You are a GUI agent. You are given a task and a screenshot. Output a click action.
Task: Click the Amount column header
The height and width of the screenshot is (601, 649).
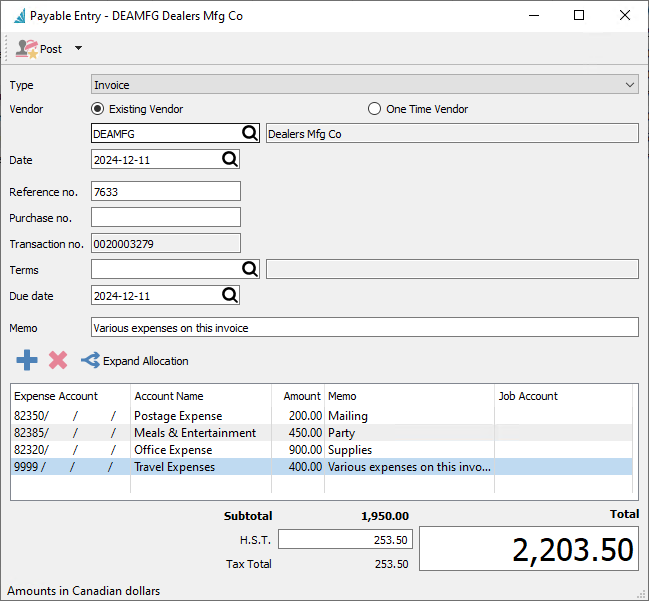[x=298, y=396]
